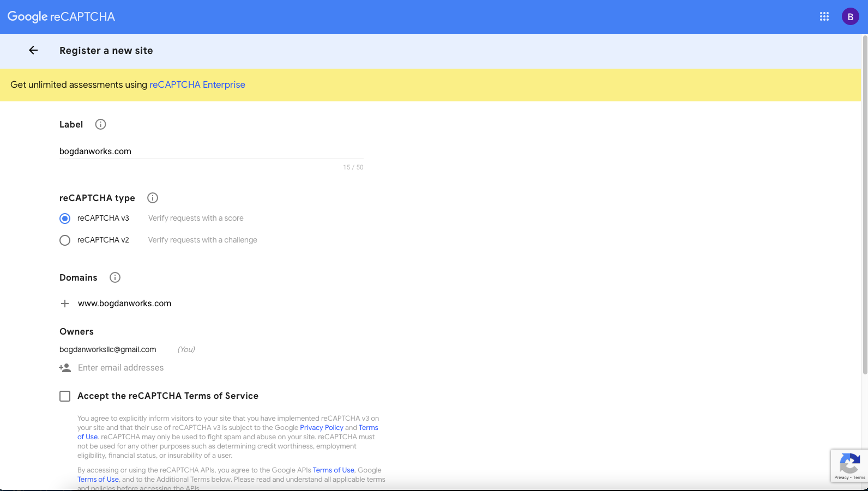Click the Verify requests with a challenge text
This screenshot has height=491, width=868.
tap(203, 240)
